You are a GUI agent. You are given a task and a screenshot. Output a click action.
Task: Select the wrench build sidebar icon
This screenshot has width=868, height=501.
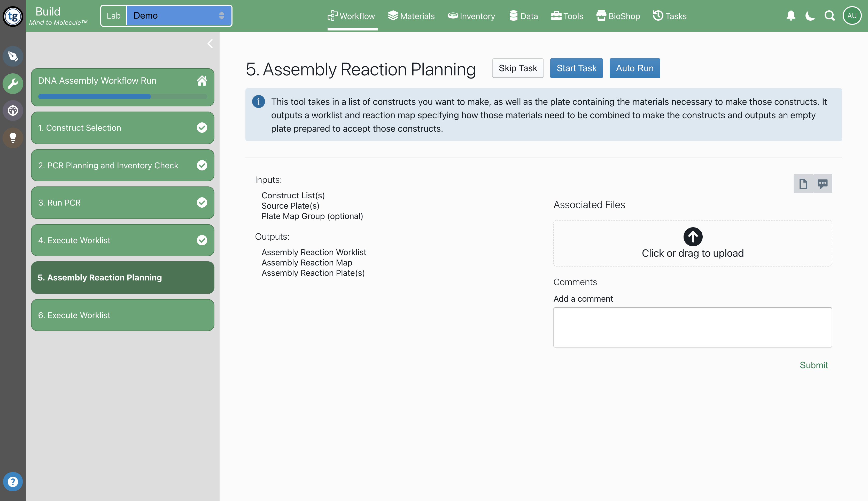pyautogui.click(x=13, y=83)
